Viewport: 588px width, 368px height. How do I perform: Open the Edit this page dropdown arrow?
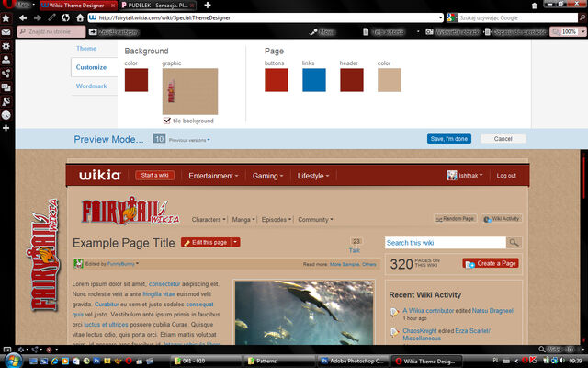235,242
